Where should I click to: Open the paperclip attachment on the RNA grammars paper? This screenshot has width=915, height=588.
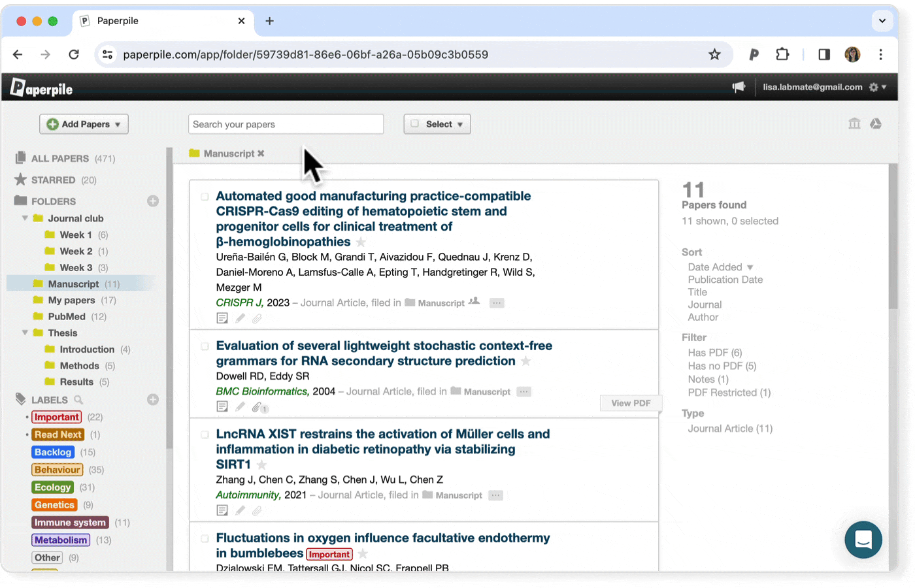pyautogui.click(x=257, y=407)
